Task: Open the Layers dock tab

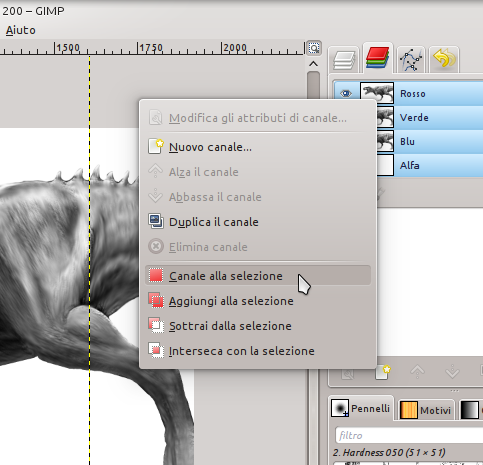Action: pyautogui.click(x=344, y=60)
